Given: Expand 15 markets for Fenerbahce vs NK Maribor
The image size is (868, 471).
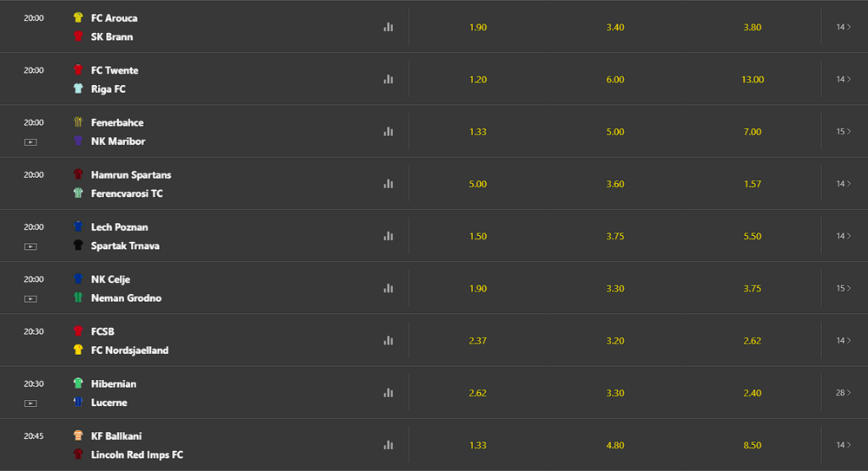Looking at the screenshot, I should [x=844, y=132].
